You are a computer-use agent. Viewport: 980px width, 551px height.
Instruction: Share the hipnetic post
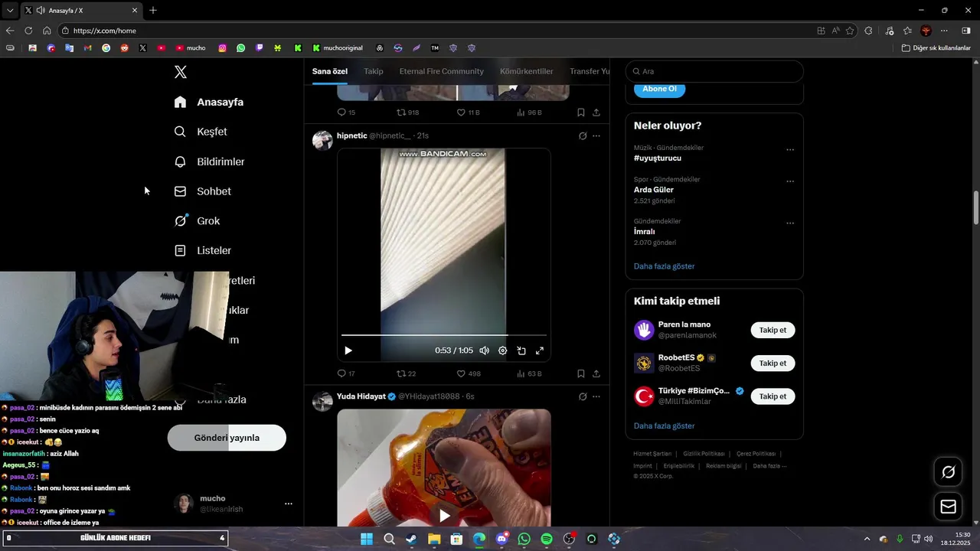pyautogui.click(x=596, y=373)
